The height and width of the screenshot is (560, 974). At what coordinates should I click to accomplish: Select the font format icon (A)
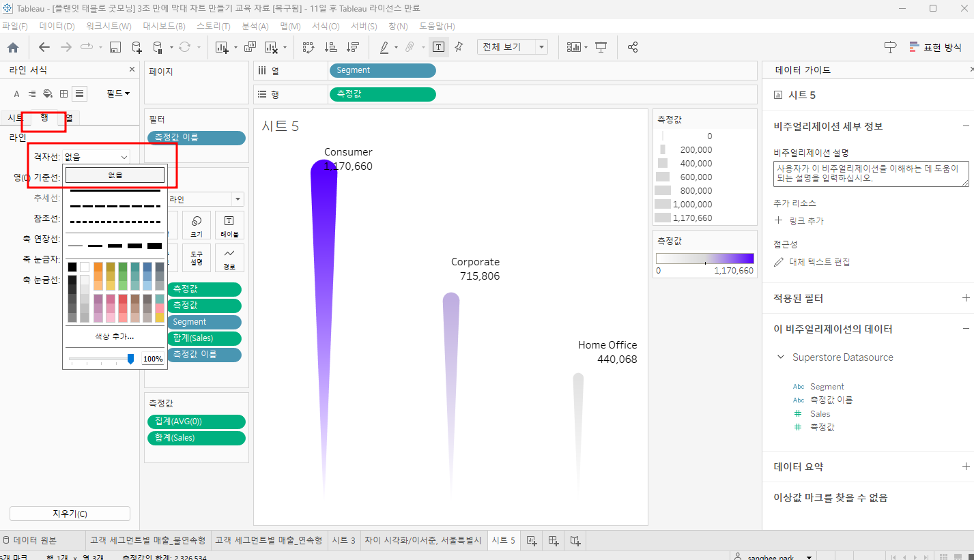17,93
